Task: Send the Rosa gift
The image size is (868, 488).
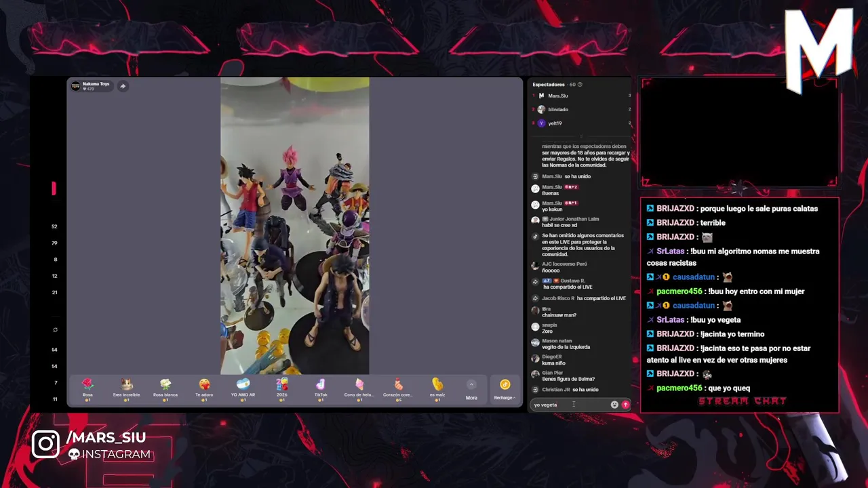Action: pos(87,390)
